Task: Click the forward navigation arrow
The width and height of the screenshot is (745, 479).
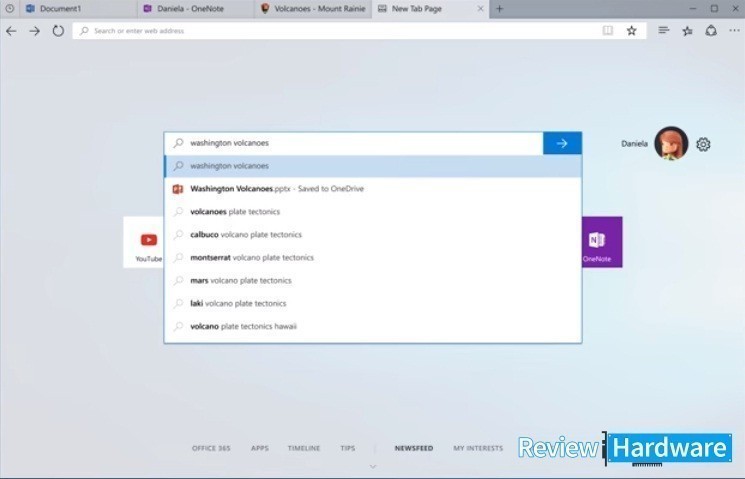Action: point(34,31)
